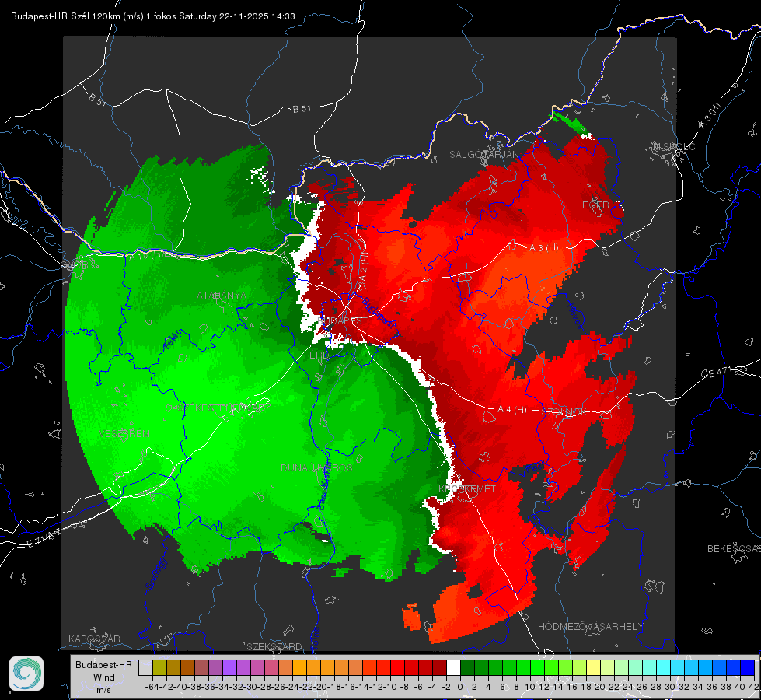The width and height of the screenshot is (761, 700).
Task: Click the blue Pest county label
Action: click(x=534, y=467)
